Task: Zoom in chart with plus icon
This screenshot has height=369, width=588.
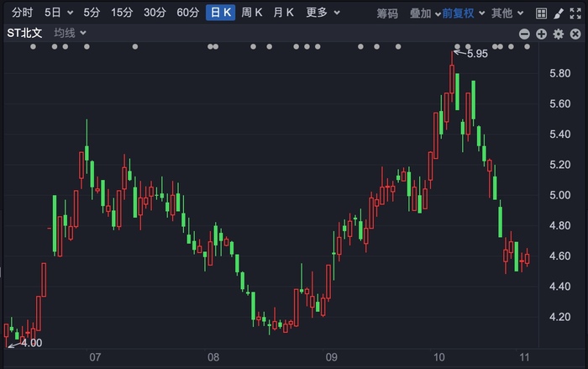Action: click(x=541, y=34)
